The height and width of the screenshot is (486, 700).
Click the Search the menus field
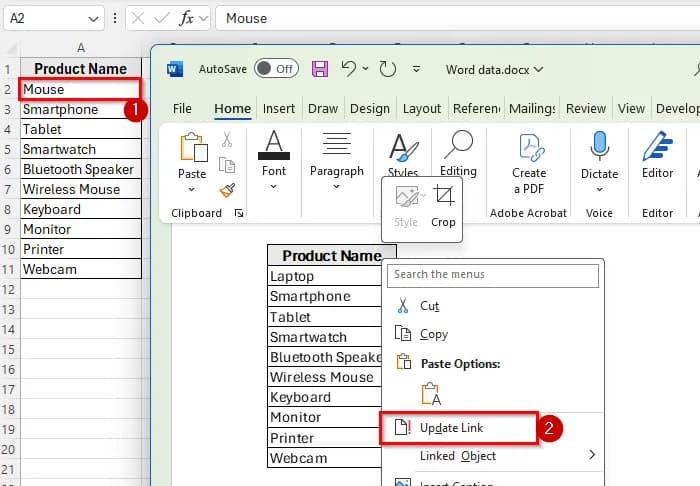pyautogui.click(x=493, y=275)
